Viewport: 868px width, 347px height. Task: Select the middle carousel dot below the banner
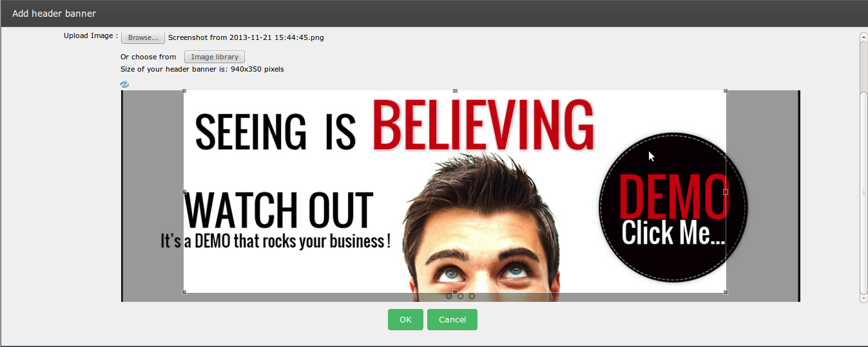click(460, 296)
